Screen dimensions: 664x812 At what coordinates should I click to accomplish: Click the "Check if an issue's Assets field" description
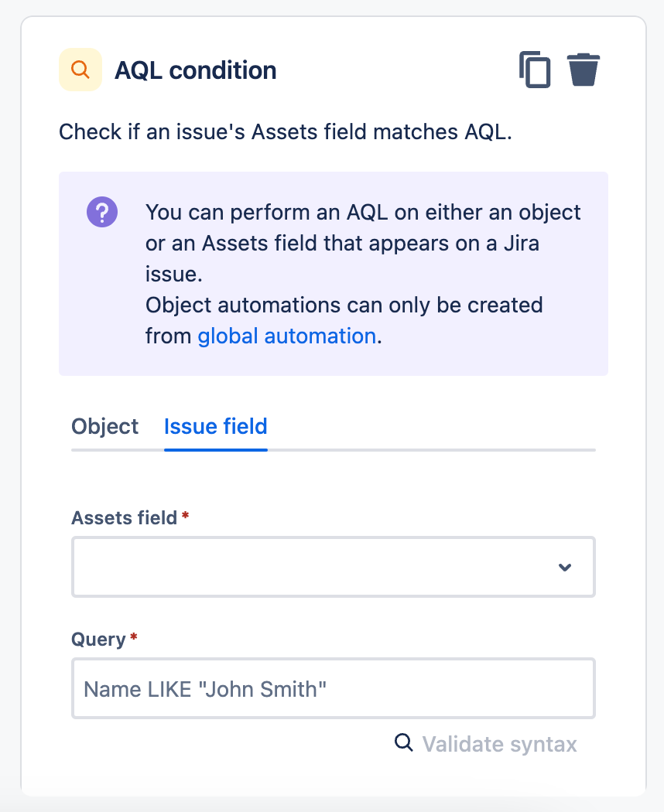286,131
